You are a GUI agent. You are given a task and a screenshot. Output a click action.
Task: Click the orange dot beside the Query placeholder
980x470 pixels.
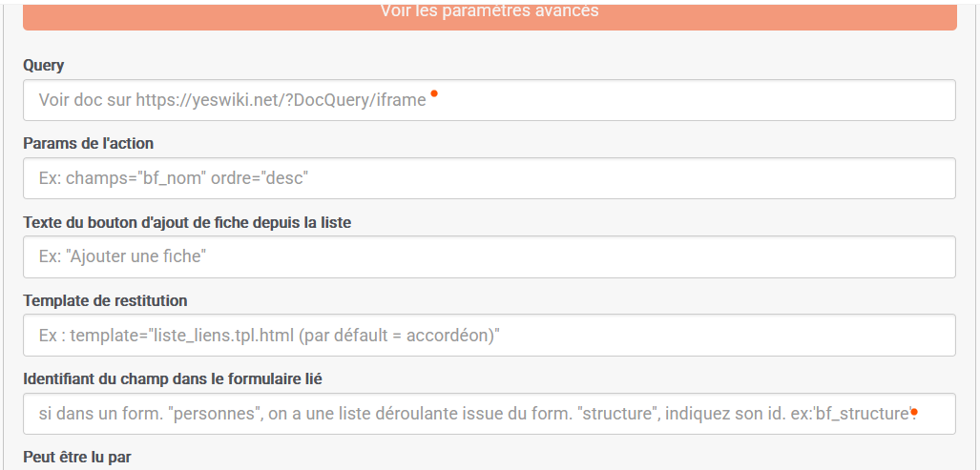434,93
